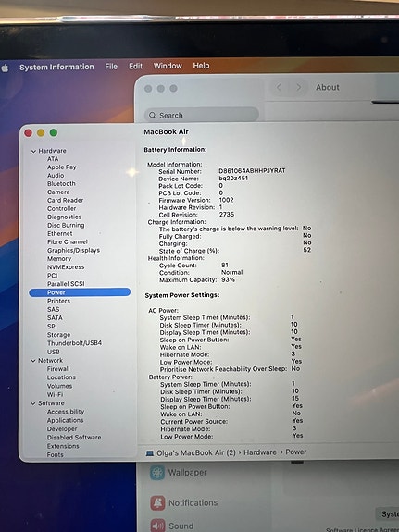Viewport: 399px width, 532px height.
Task: Open Notifications in System Settings
Action: pos(183,502)
